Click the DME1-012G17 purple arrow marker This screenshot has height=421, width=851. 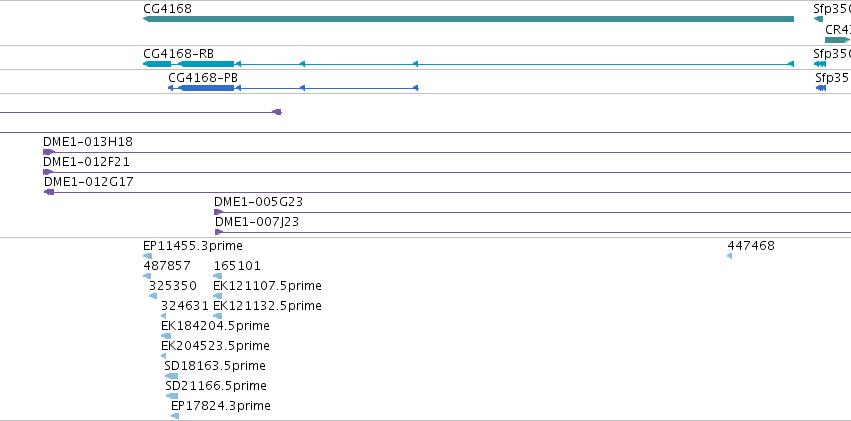(x=49, y=192)
